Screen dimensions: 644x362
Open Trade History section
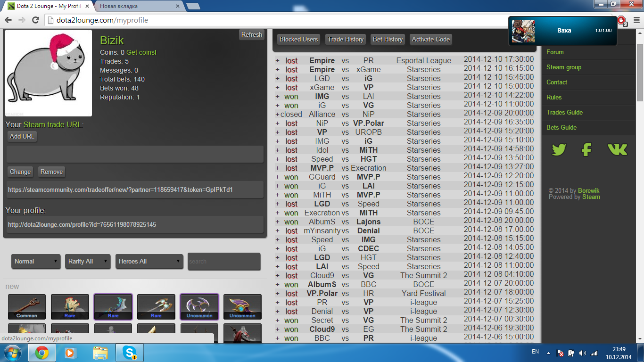pyautogui.click(x=346, y=40)
